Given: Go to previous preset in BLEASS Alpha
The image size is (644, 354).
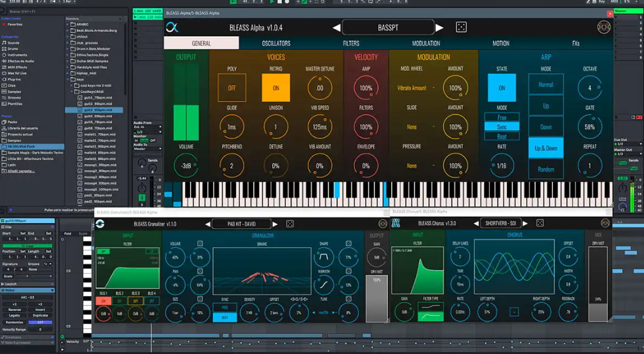Looking at the screenshot, I should (x=336, y=28).
